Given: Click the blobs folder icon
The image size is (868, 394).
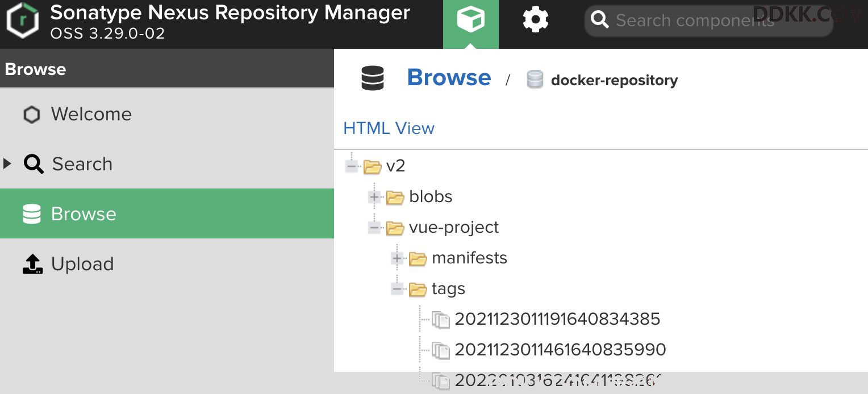Looking at the screenshot, I should 395,198.
